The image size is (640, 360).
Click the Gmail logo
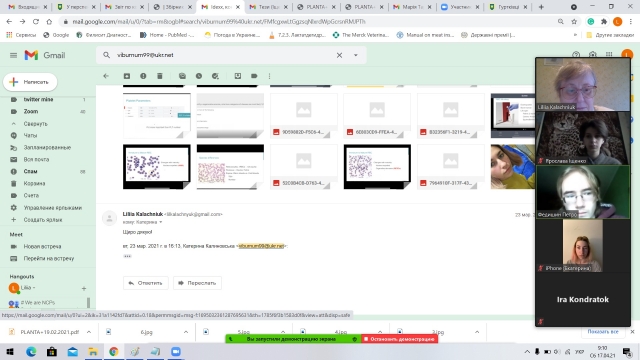point(44,55)
